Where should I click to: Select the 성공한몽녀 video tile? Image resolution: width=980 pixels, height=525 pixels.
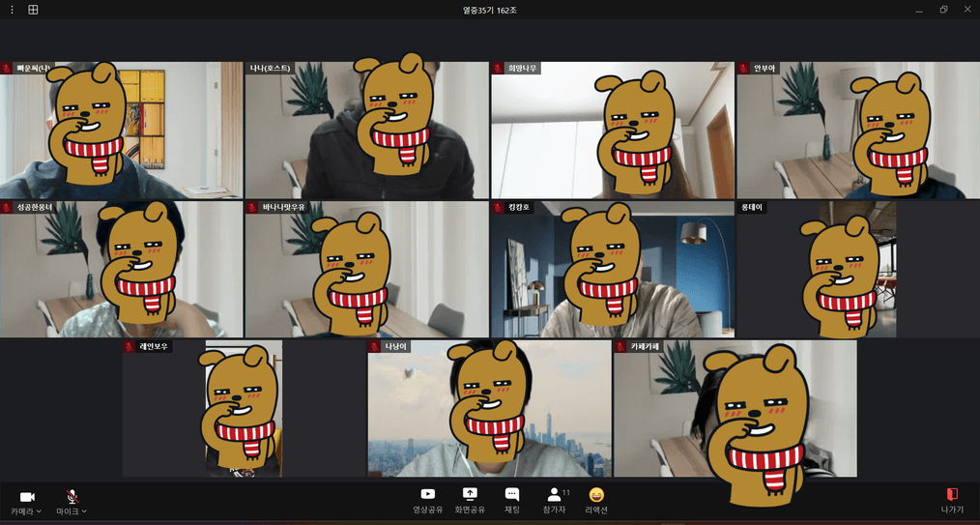click(x=121, y=269)
